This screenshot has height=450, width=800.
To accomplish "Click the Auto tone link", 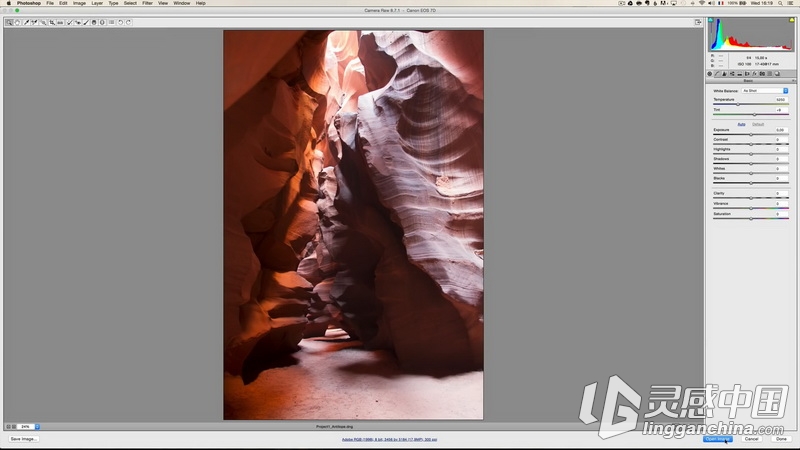I will pos(741,124).
